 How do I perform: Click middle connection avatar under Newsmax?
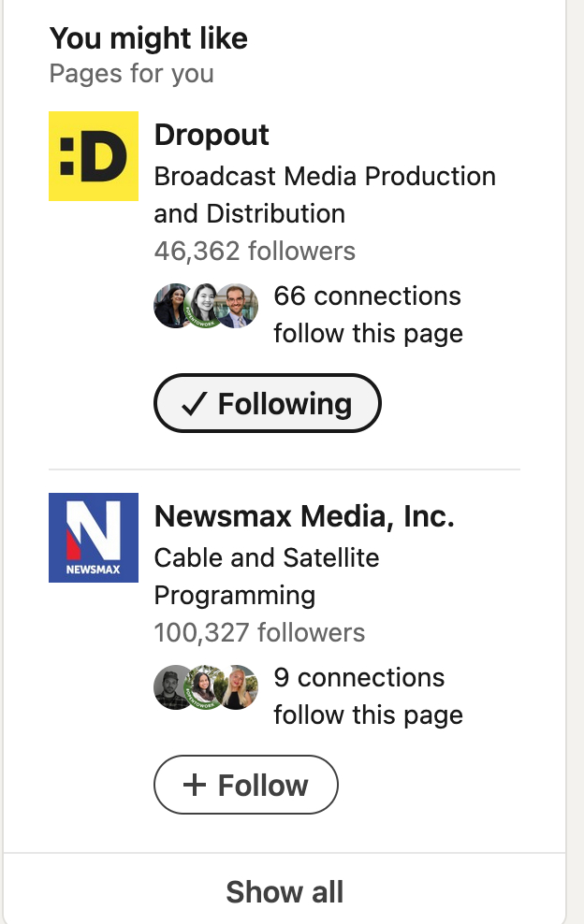[x=205, y=687]
